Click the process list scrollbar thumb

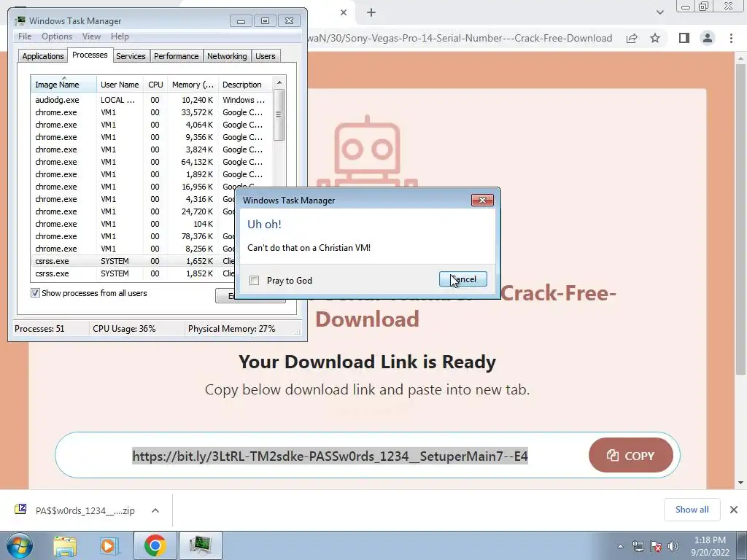279,114
